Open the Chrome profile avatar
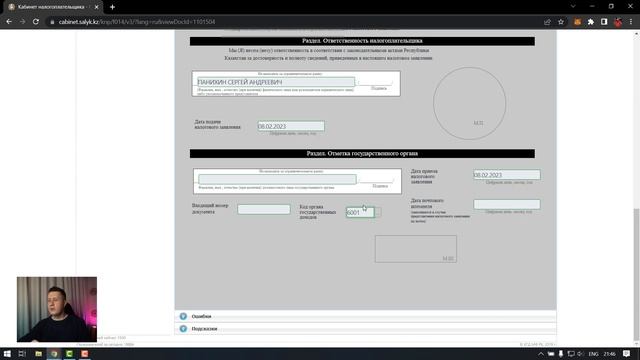640x360 pixels. click(618, 22)
